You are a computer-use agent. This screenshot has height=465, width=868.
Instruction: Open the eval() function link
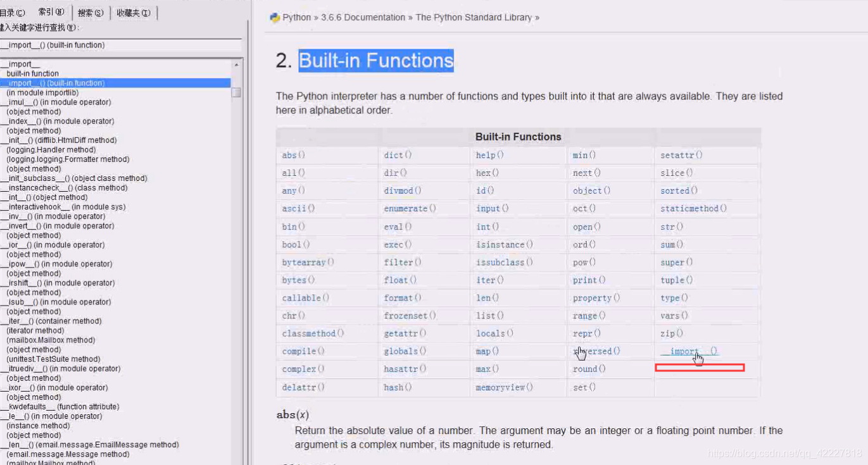398,226
